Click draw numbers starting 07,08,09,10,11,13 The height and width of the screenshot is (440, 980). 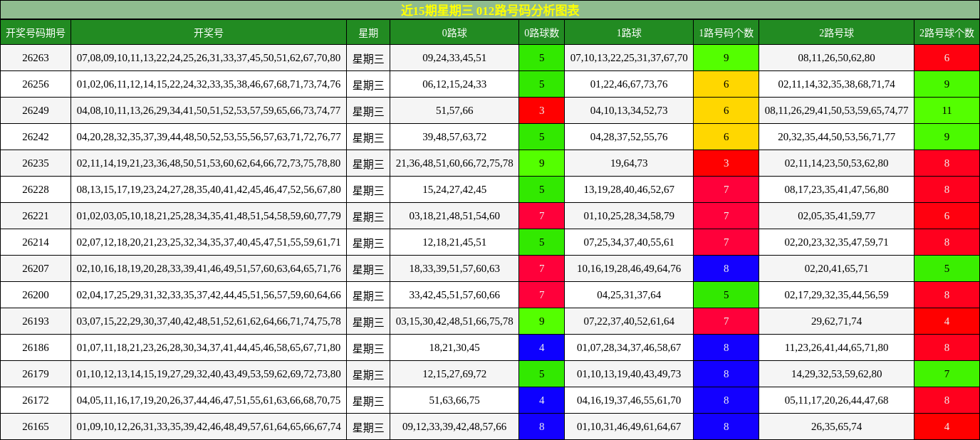[x=209, y=58]
